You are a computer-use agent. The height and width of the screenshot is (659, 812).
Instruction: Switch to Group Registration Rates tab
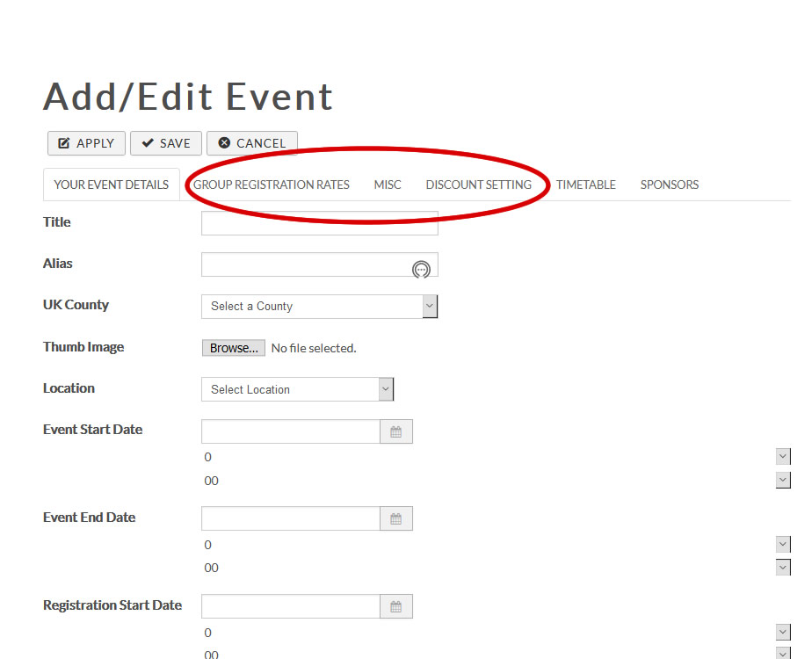click(x=272, y=185)
